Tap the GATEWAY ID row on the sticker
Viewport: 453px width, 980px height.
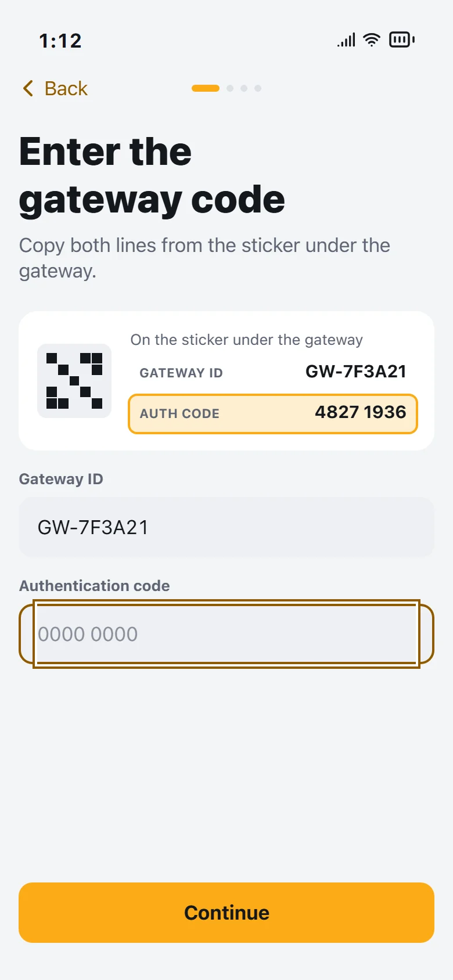pos(273,372)
